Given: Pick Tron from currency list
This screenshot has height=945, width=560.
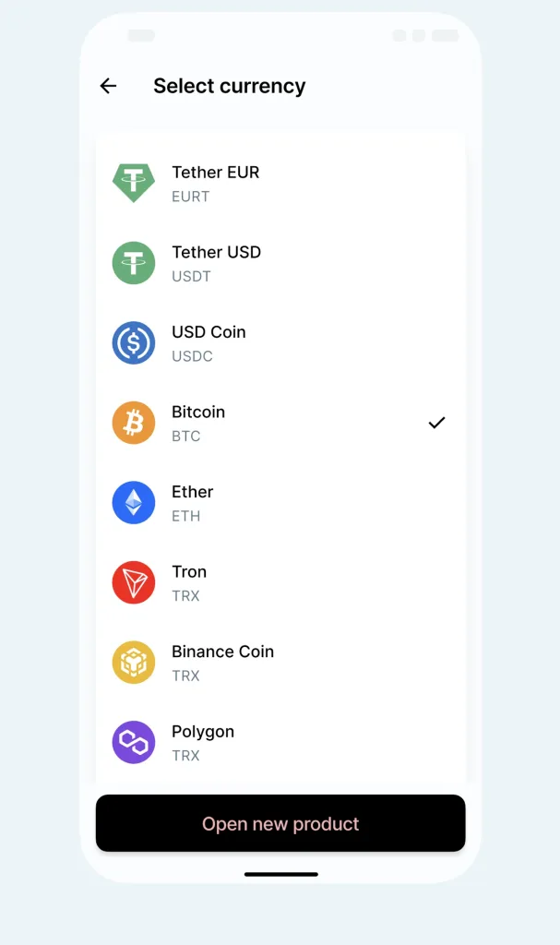Looking at the screenshot, I should pyautogui.click(x=189, y=572).
